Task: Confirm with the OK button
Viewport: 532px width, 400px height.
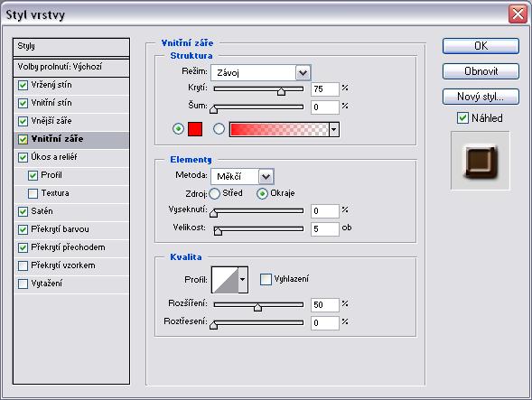Action: (x=481, y=46)
